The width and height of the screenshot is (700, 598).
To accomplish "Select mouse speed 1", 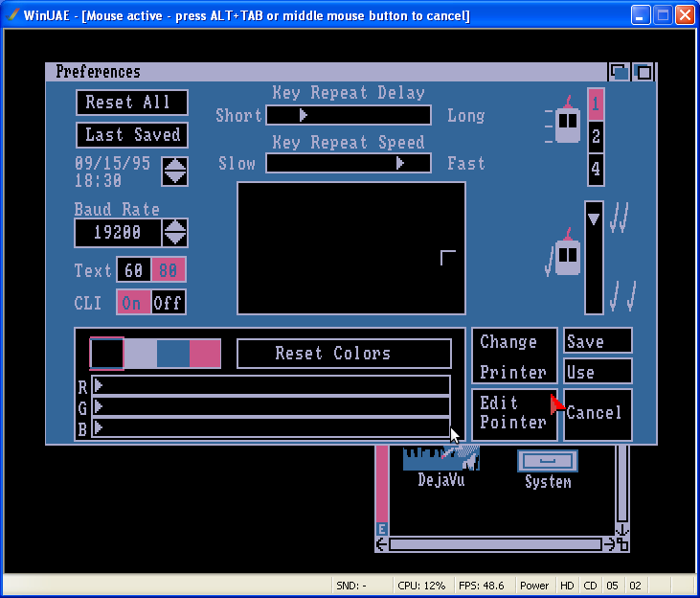I will pos(596,104).
